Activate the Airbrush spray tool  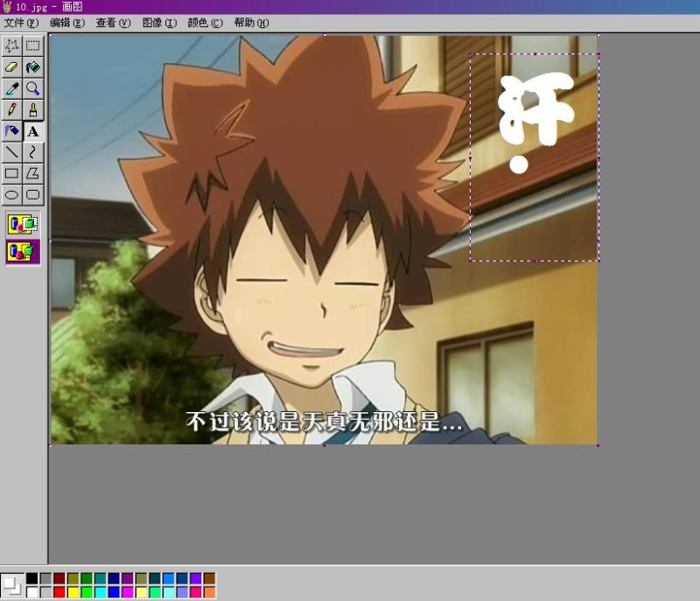[x=11, y=131]
